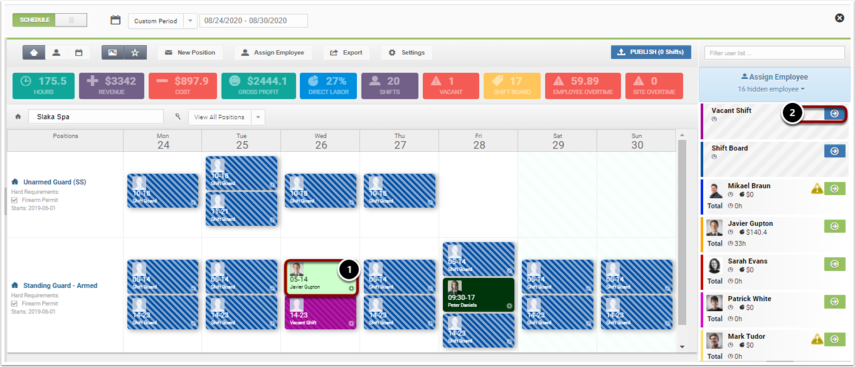Viewport: 855px width, 367px height.
Task: Click Shift Board blue arrow button
Action: pyautogui.click(x=834, y=151)
